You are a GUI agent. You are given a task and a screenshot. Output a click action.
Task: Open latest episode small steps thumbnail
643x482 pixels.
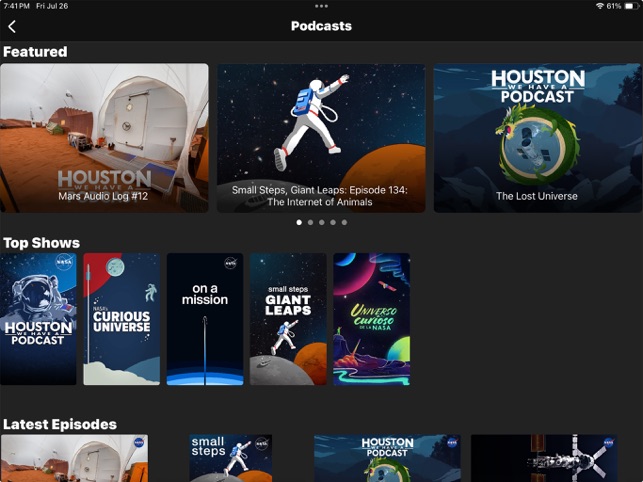point(230,458)
